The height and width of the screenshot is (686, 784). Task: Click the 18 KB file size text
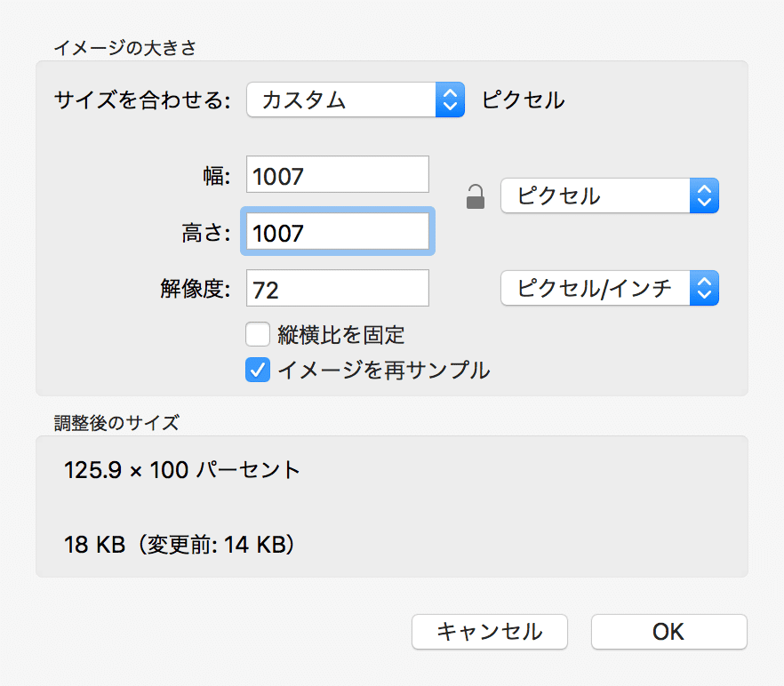tap(94, 545)
